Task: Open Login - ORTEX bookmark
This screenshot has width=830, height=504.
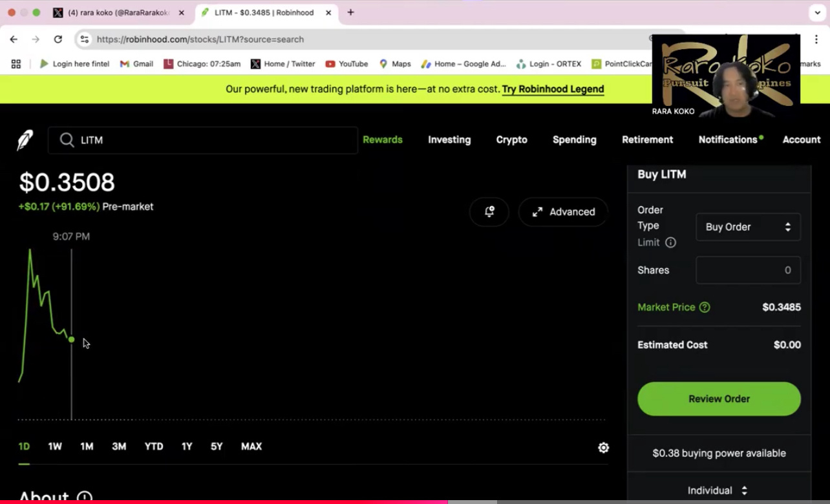Action: (x=549, y=64)
